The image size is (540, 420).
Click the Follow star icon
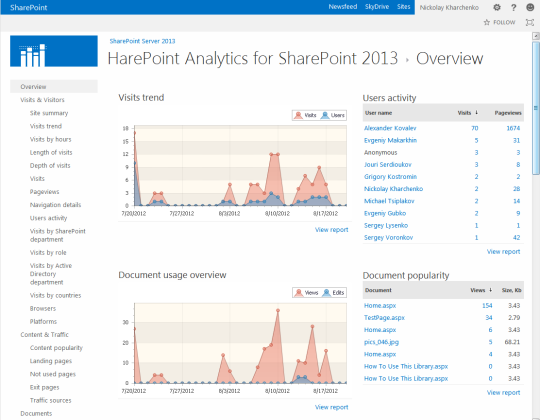point(487,22)
